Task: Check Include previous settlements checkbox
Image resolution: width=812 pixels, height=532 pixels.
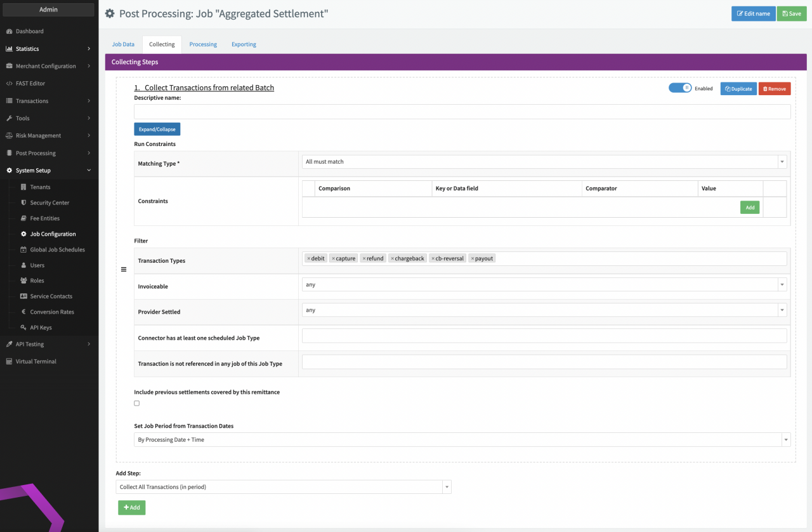Action: click(137, 403)
